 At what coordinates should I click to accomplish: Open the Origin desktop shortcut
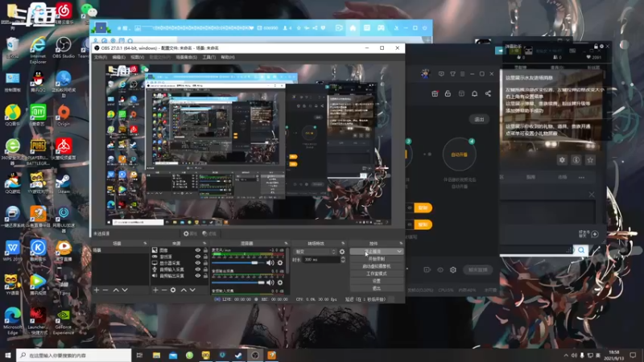[64, 115]
